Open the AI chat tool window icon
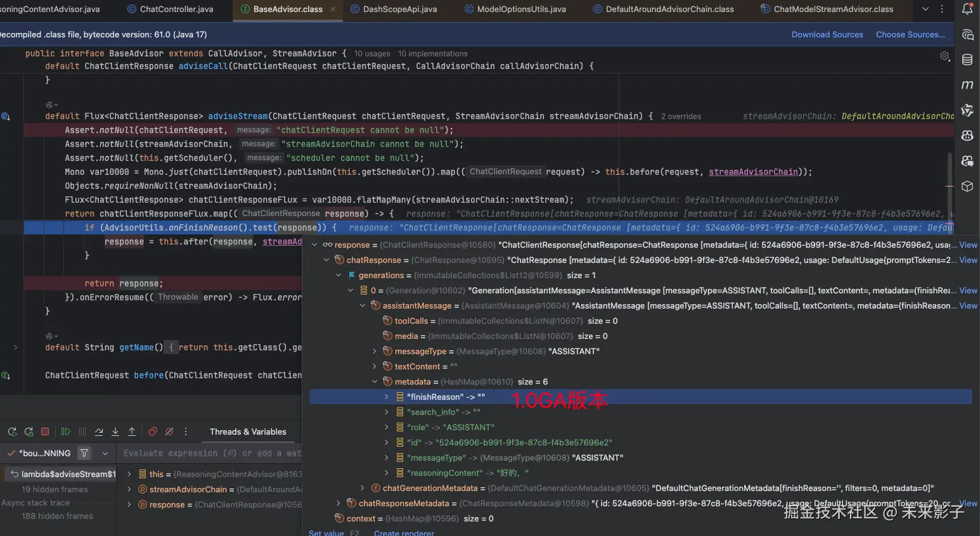This screenshot has height=536, width=980. tap(967, 35)
